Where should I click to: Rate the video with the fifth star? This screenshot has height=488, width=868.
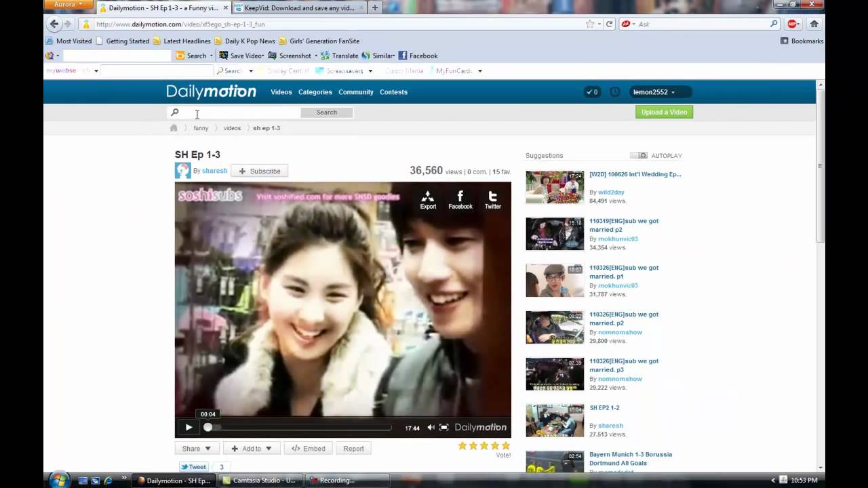click(505, 445)
